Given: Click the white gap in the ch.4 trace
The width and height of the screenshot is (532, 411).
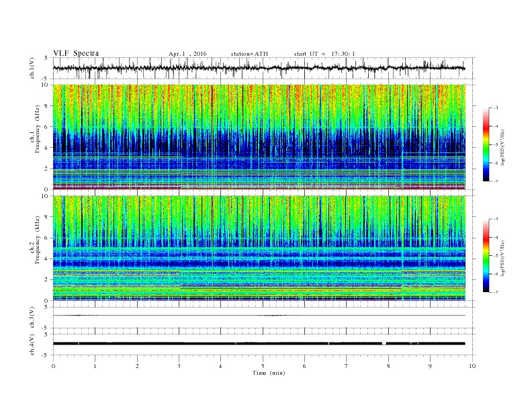Looking at the screenshot, I should tap(384, 344).
